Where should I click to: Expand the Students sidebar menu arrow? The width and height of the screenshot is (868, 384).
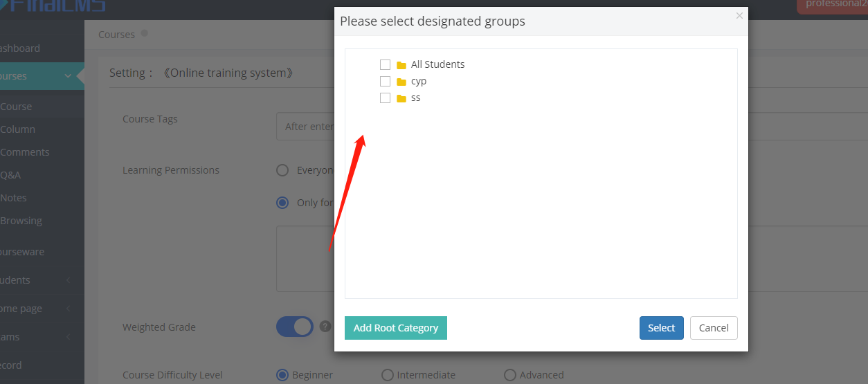(69, 280)
